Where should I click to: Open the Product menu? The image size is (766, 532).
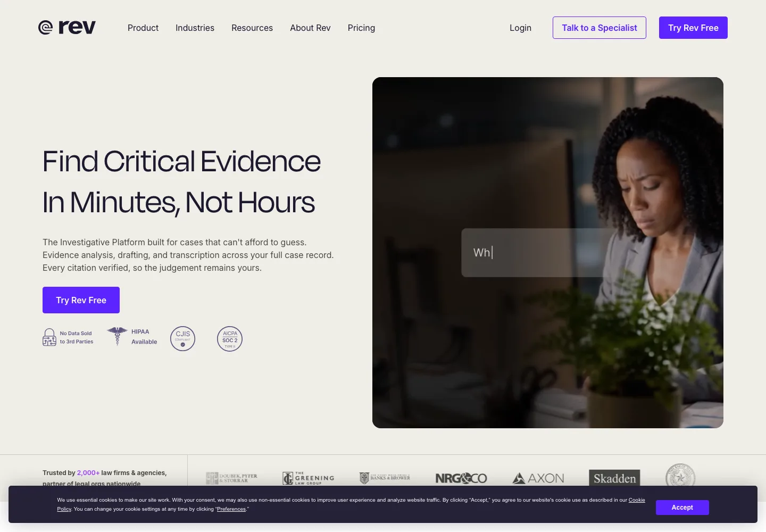tap(143, 28)
